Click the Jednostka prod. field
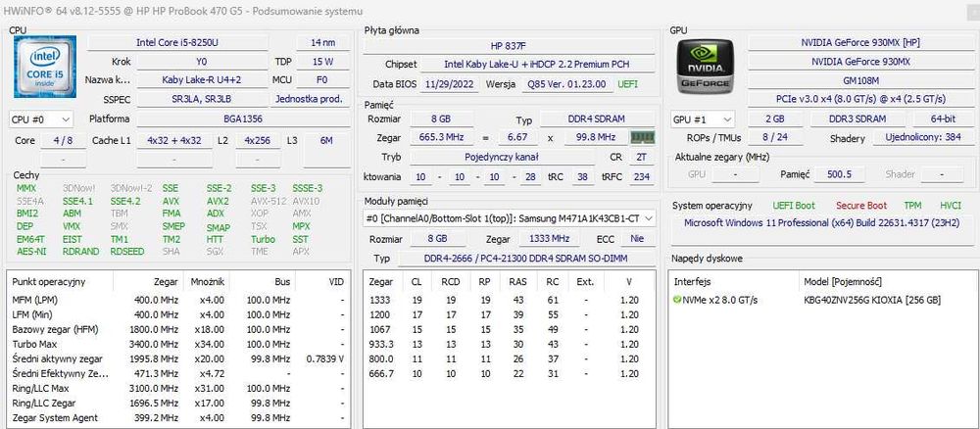 click(x=310, y=99)
